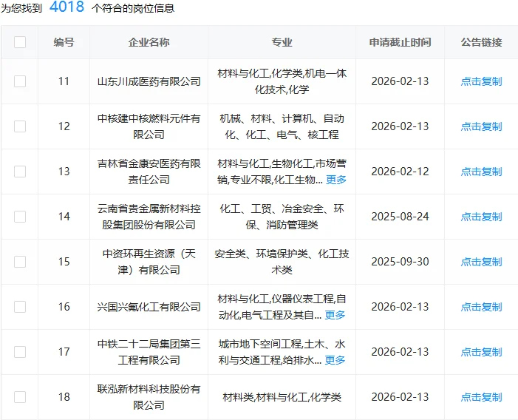Mark the checkbox in row 16
The image size is (518, 420).
point(20,307)
